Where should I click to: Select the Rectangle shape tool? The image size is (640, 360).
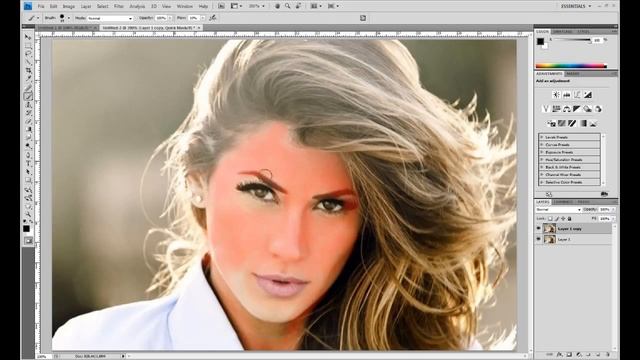[28, 180]
